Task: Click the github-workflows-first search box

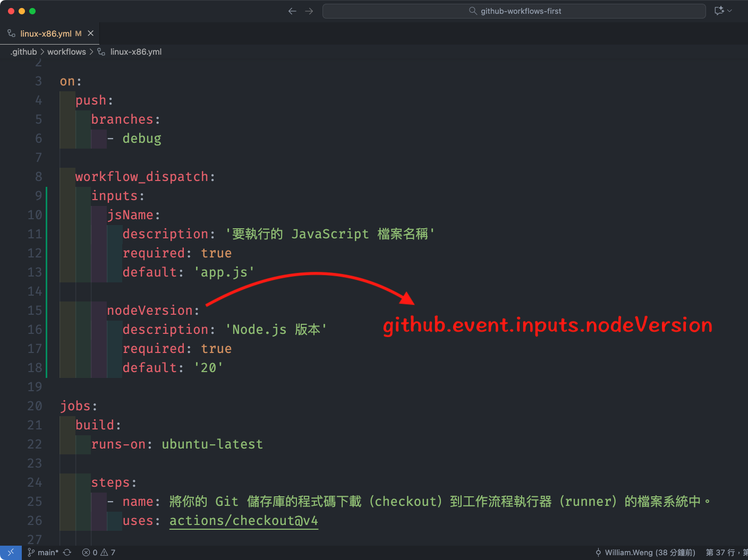Action: 514,11
